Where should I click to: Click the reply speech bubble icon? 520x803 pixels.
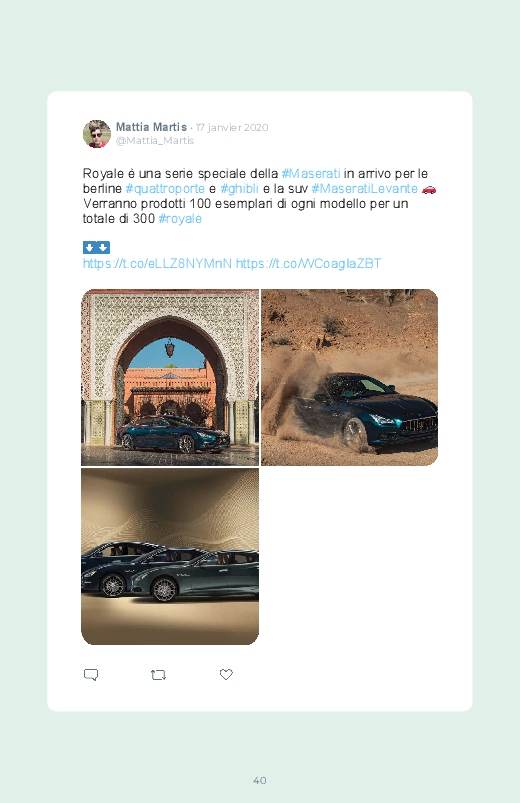coord(91,674)
